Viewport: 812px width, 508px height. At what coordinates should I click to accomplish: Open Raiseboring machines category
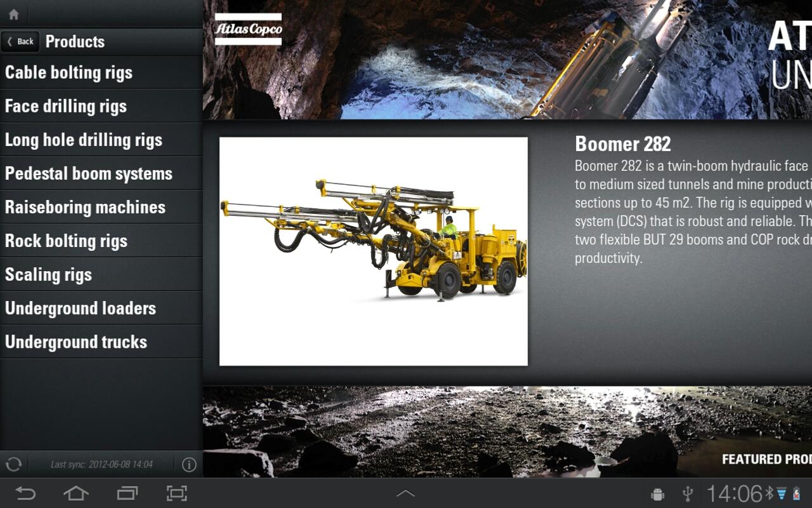click(101, 207)
